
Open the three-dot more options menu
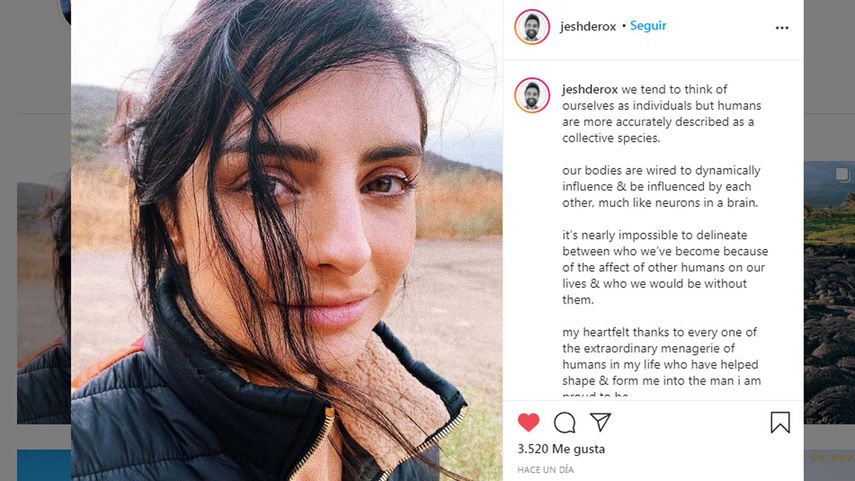[x=781, y=28]
